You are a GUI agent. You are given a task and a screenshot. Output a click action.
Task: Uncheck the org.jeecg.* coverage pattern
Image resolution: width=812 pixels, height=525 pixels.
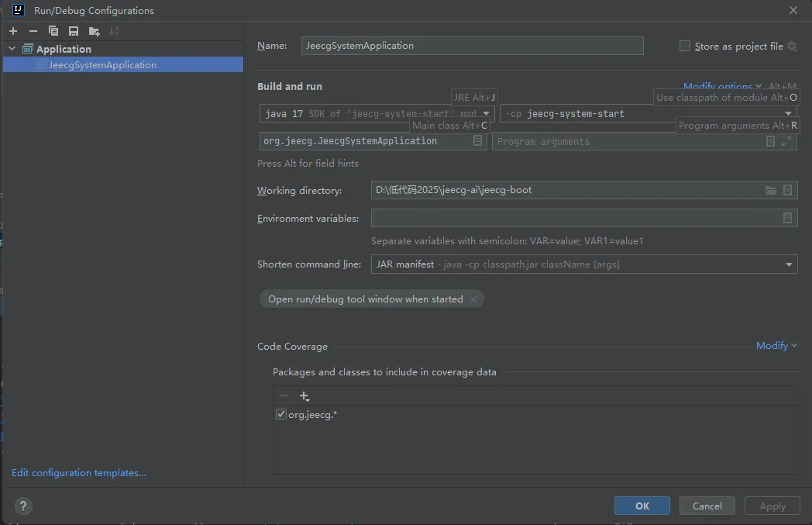click(281, 415)
